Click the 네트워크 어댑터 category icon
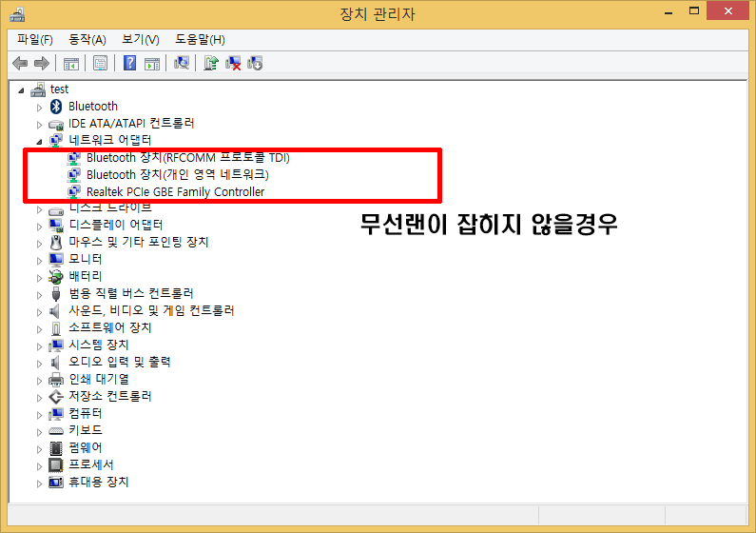 point(56,140)
